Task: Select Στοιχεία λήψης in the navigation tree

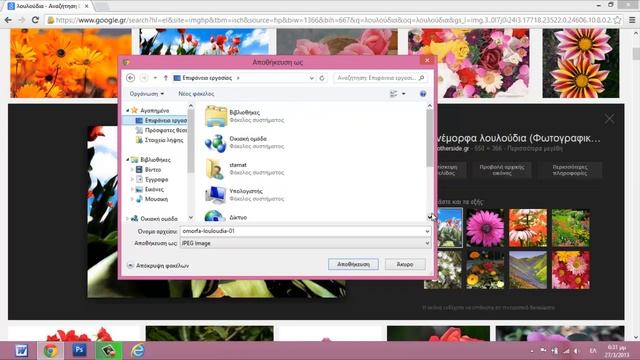Action: coord(160,140)
